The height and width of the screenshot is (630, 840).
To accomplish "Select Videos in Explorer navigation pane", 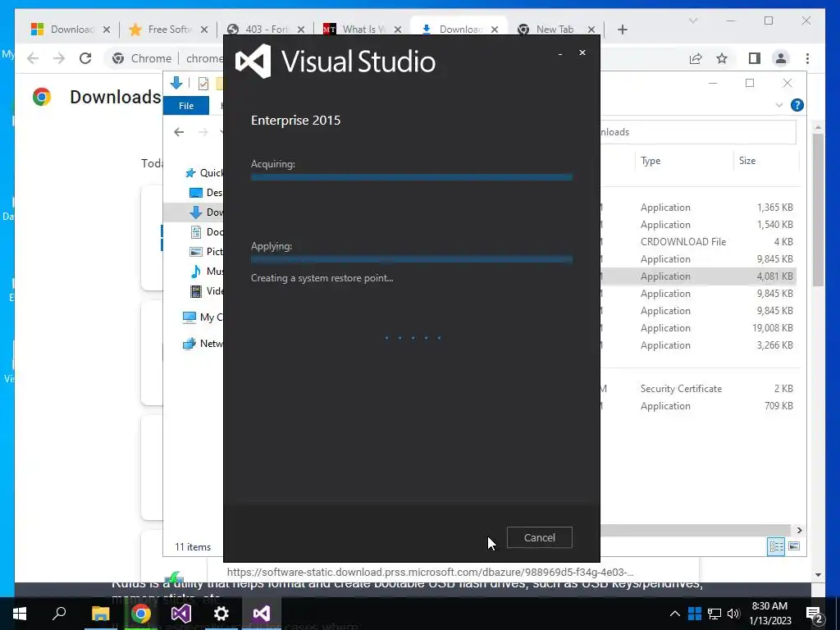I will [206, 291].
